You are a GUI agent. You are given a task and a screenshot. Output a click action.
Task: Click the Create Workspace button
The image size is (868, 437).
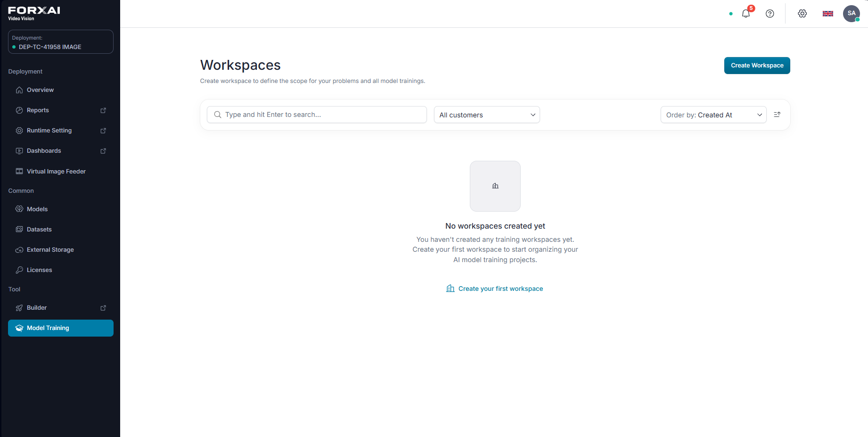[x=757, y=66]
